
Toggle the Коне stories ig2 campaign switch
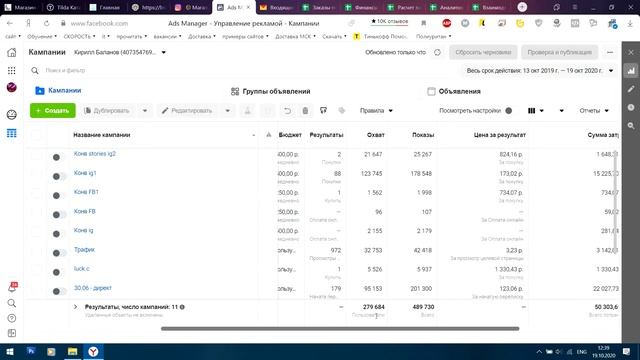pyautogui.click(x=59, y=157)
